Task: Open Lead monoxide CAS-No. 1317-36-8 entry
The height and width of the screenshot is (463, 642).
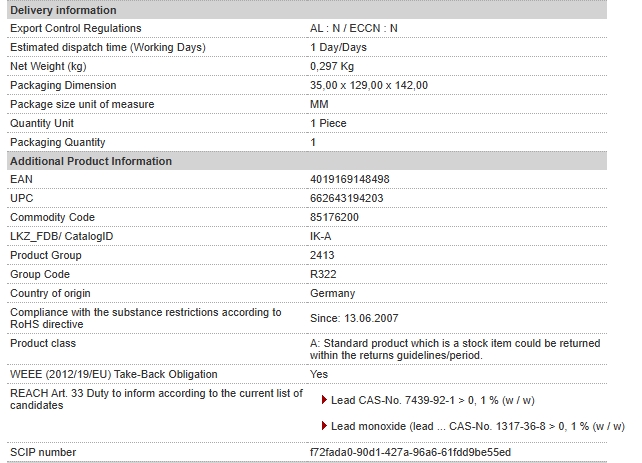Action: point(478,426)
